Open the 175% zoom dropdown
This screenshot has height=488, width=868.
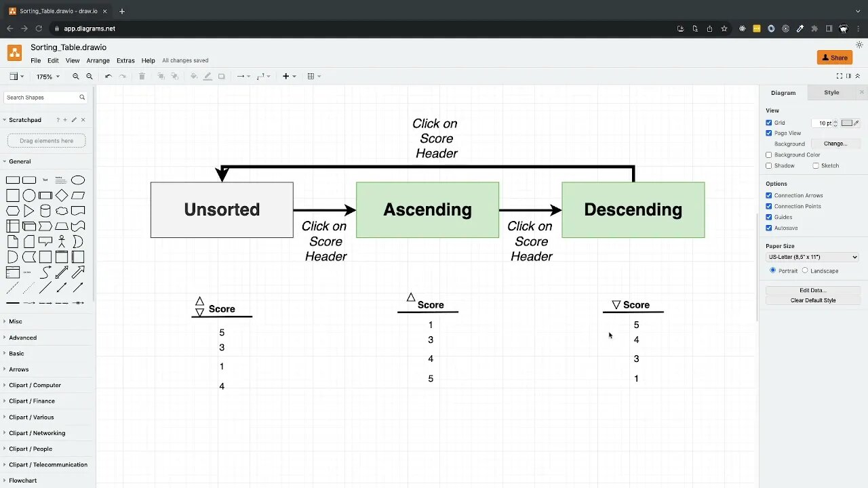48,77
